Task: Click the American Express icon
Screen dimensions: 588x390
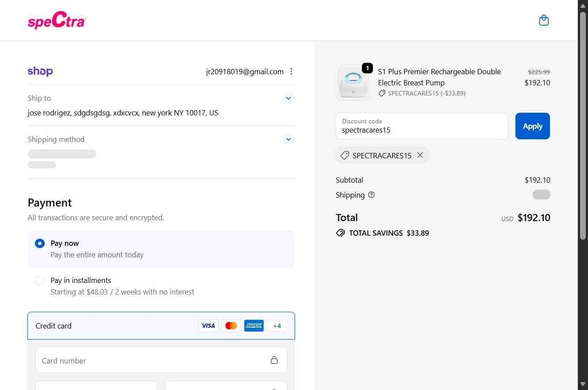Action: click(x=254, y=326)
